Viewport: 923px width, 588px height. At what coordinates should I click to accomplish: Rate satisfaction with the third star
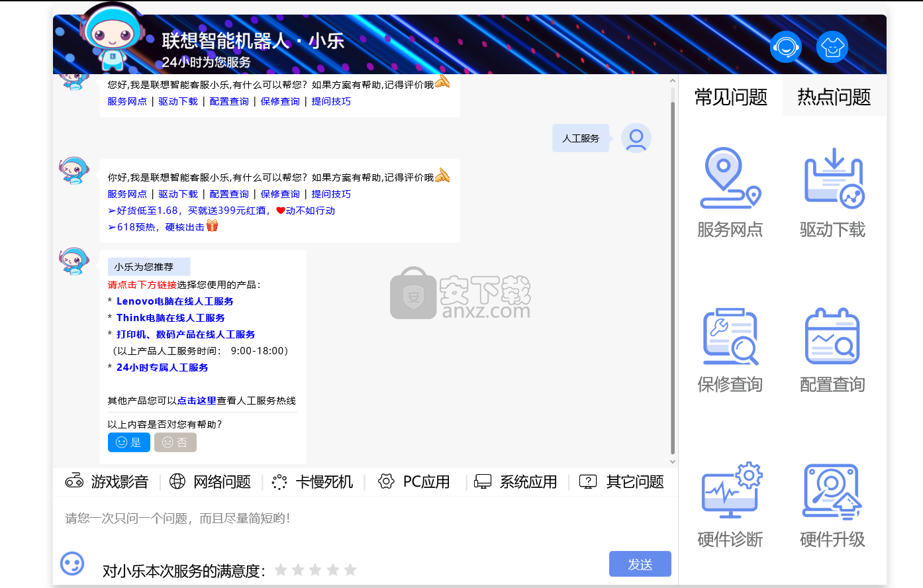pos(315,569)
